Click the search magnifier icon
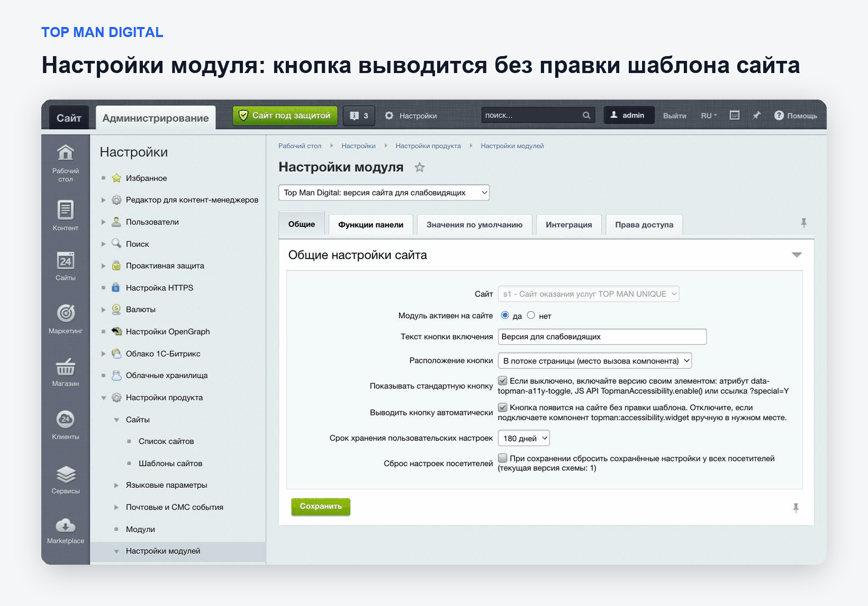 pyautogui.click(x=586, y=115)
